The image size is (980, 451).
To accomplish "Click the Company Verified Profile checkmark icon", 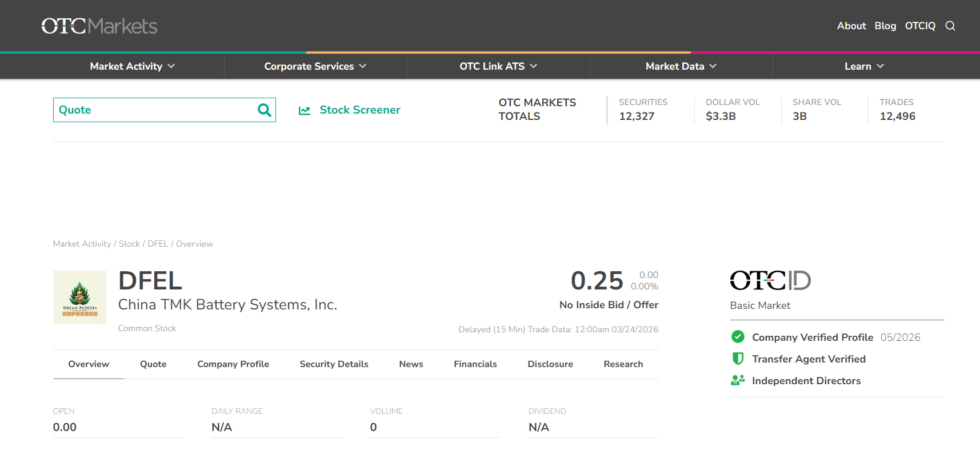I will [x=738, y=337].
